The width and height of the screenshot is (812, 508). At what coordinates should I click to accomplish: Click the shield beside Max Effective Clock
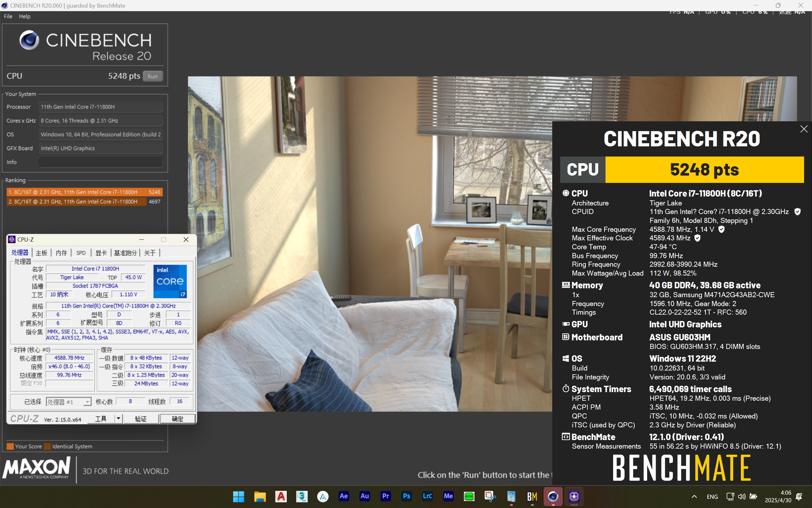click(x=697, y=238)
